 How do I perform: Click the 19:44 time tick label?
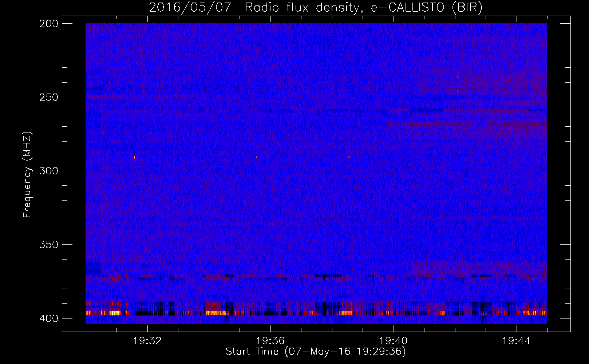[517, 341]
